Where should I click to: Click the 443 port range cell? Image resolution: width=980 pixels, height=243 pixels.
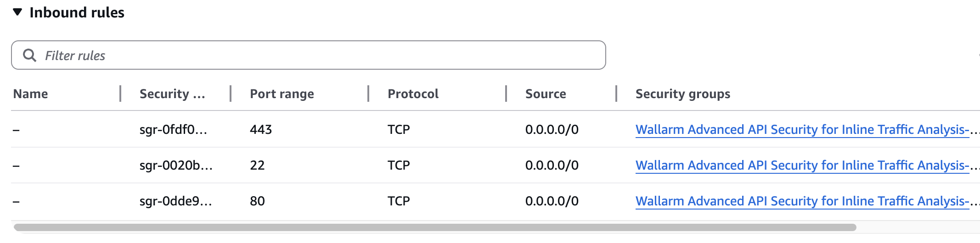pos(261,130)
